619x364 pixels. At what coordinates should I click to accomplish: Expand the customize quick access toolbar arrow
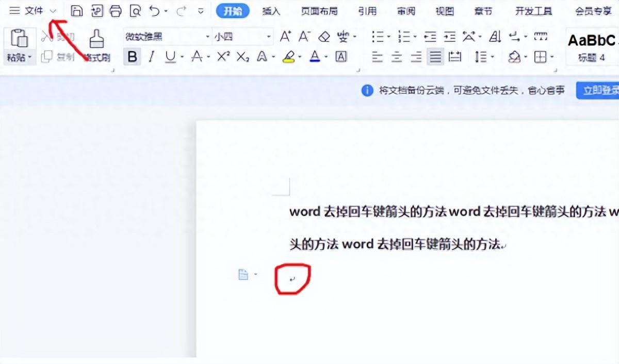(201, 11)
